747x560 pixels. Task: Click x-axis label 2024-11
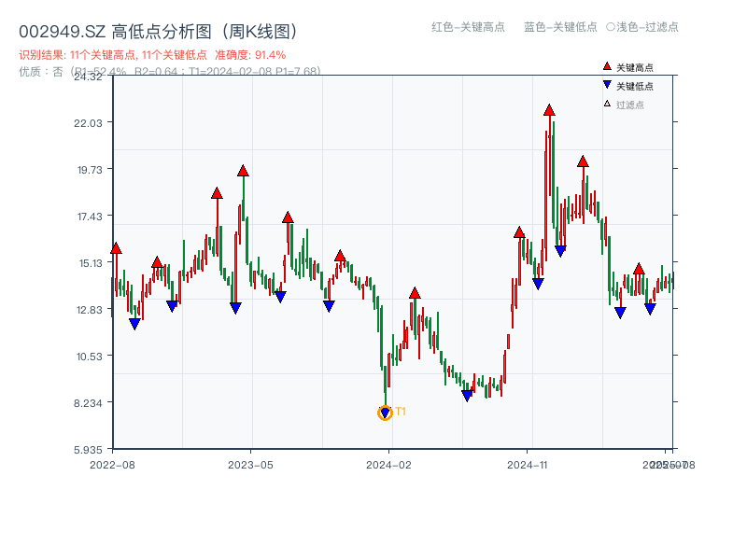528,465
